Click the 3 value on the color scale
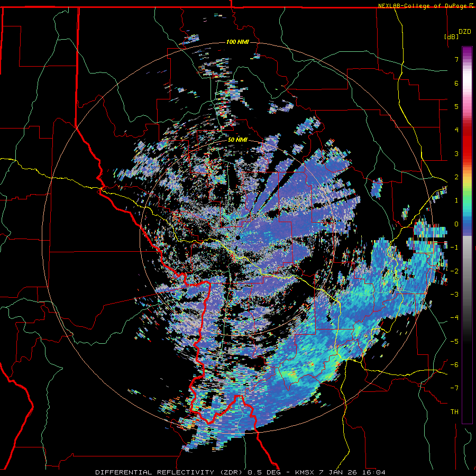476x476 pixels. [x=456, y=153]
